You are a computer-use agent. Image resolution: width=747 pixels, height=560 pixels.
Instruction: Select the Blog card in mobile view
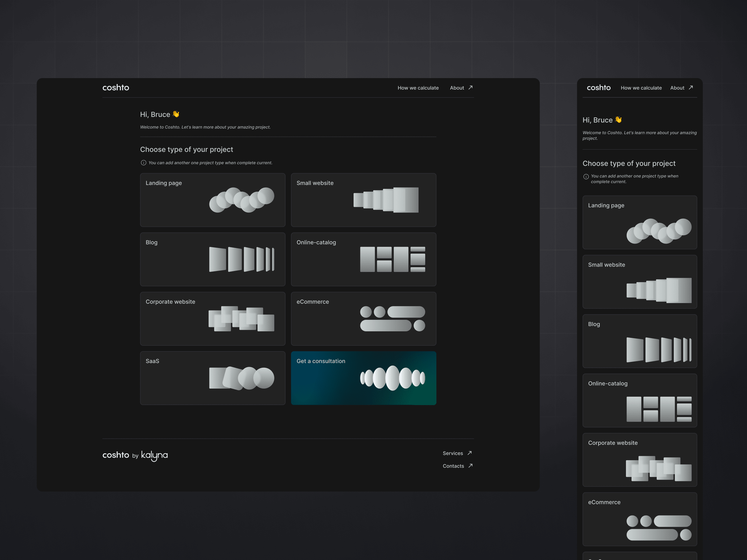pos(640,341)
